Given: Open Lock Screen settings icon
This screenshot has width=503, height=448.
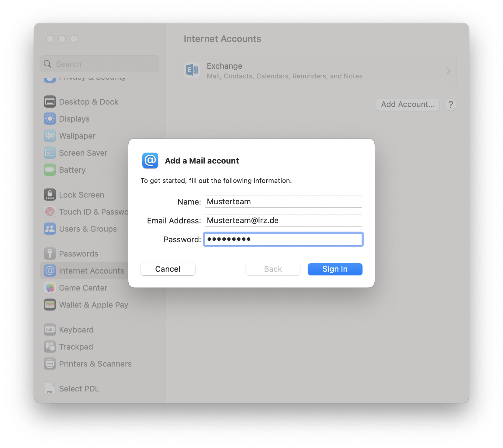Looking at the screenshot, I should [x=50, y=195].
